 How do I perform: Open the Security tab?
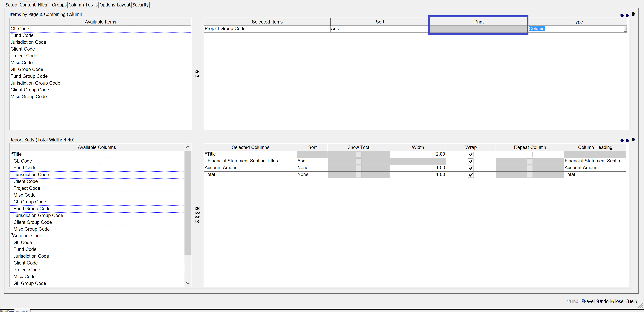click(x=140, y=5)
